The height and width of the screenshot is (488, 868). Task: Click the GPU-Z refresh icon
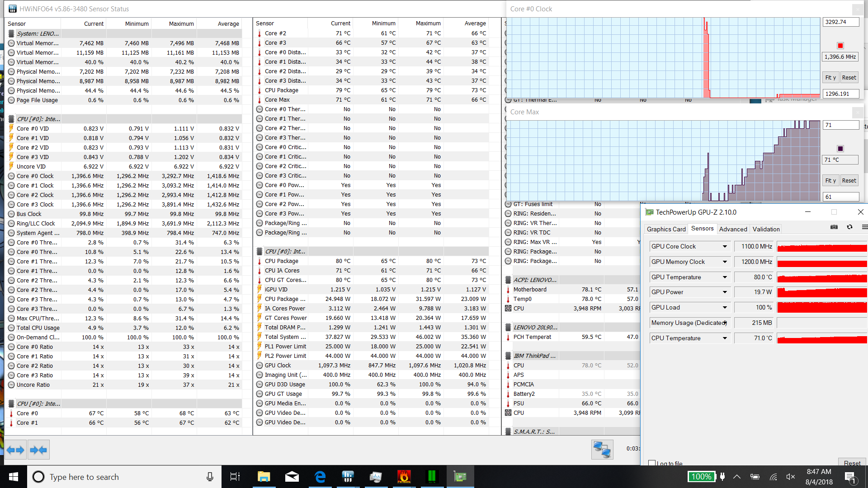849,227
